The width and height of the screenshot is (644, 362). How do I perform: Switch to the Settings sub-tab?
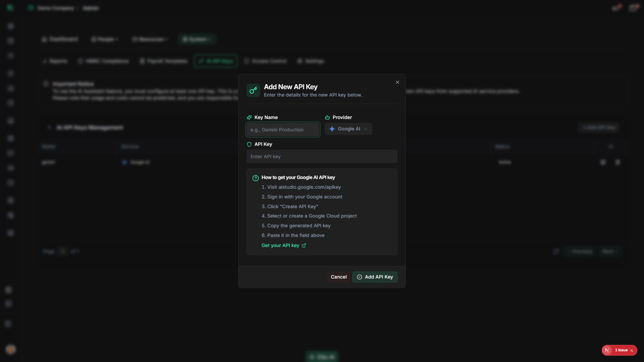(x=310, y=61)
